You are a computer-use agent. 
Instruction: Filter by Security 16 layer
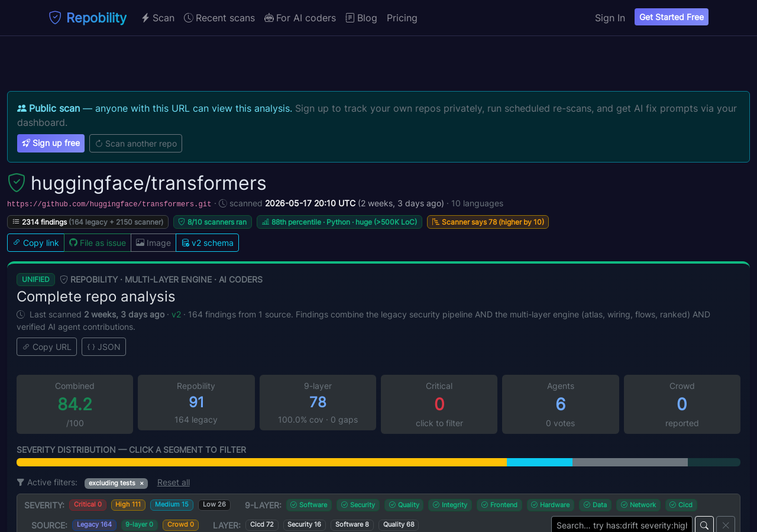click(305, 525)
